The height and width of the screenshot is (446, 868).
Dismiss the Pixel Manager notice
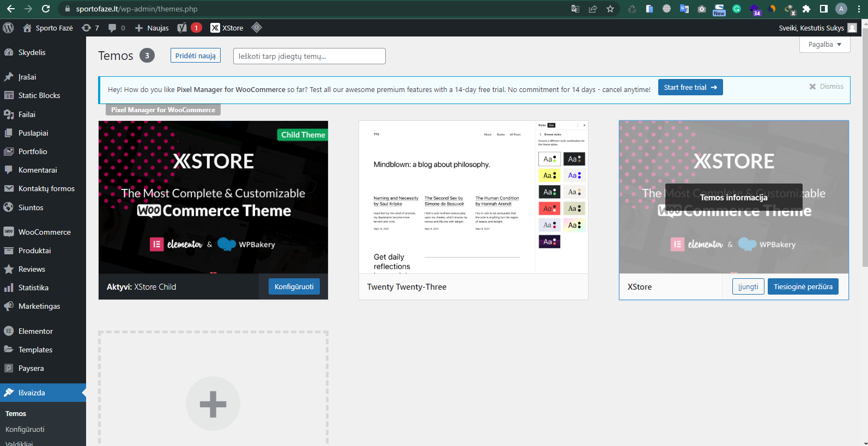tap(826, 87)
